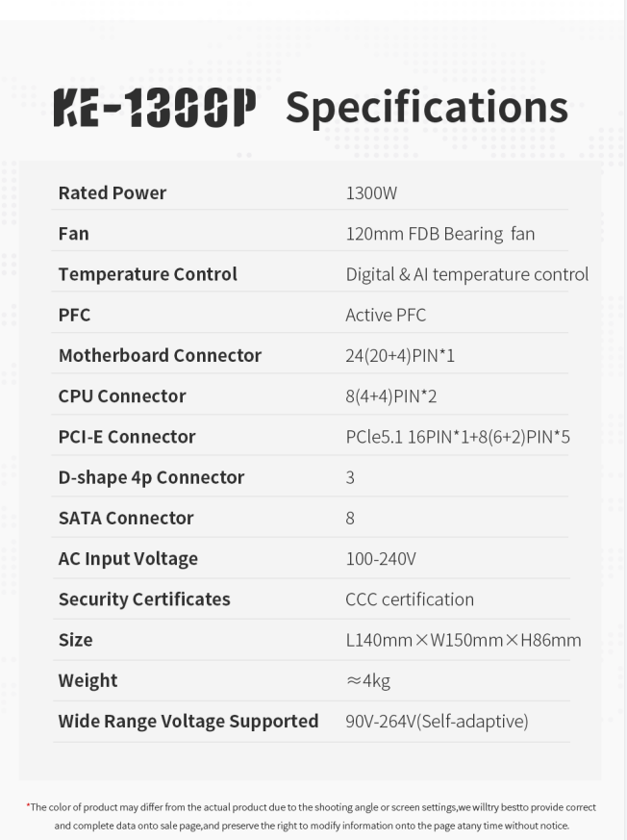Select the Weight row label
The height and width of the screenshot is (840, 627).
pyautogui.click(x=88, y=681)
